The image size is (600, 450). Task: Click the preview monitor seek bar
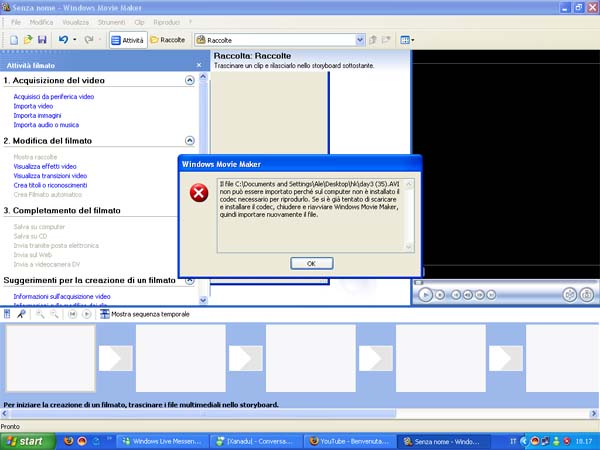pyautogui.click(x=505, y=282)
